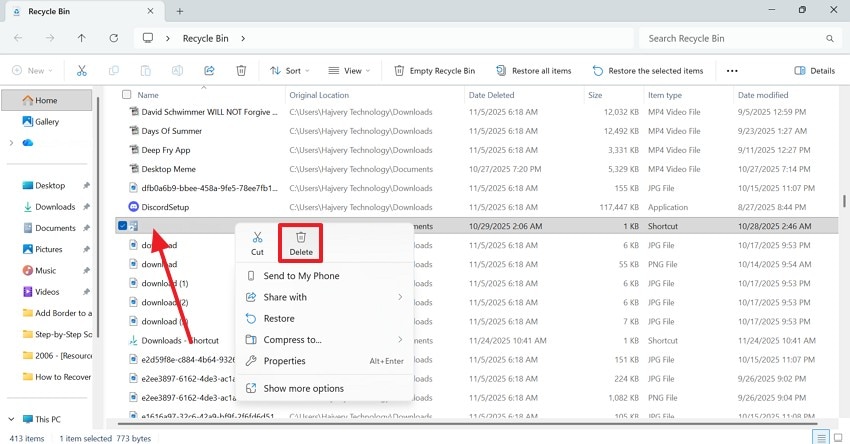The image size is (850, 444).
Task: Expand the OneDrive tree node
Action: (11, 143)
